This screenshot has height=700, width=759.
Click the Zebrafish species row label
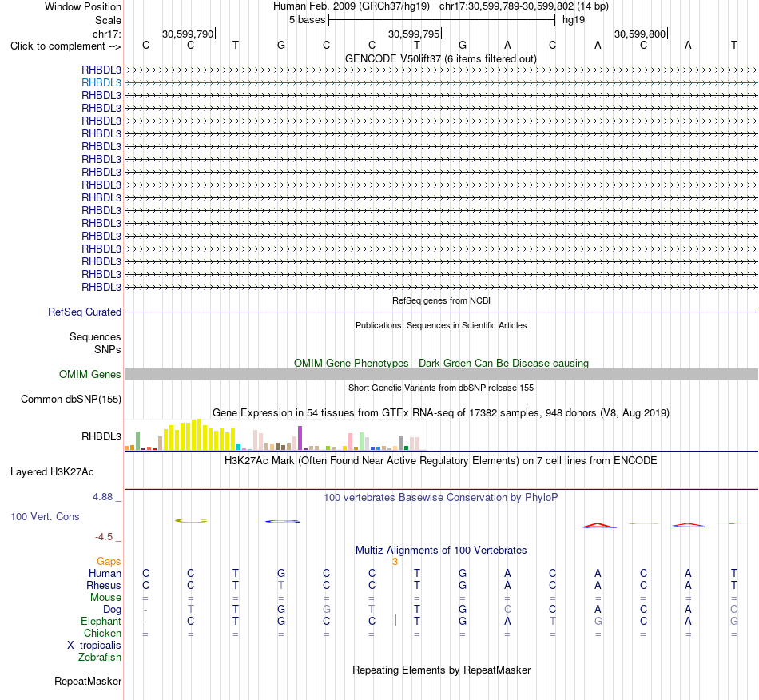(x=100, y=658)
